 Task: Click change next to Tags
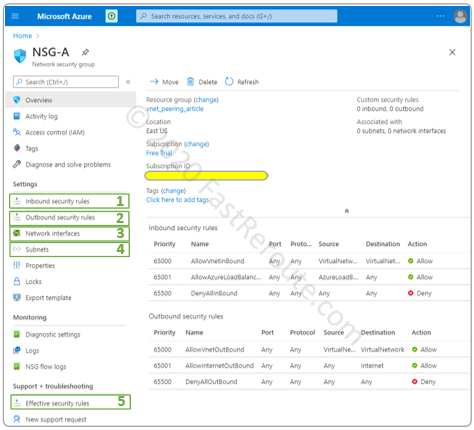(173, 191)
